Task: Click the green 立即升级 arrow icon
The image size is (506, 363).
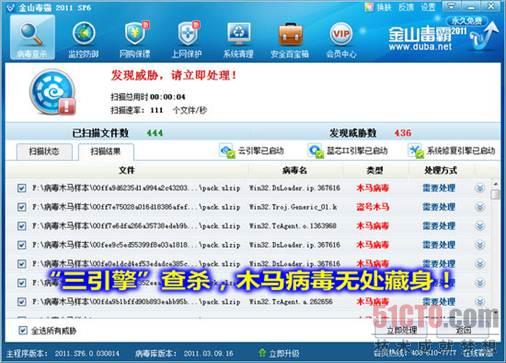Action: click(262, 352)
